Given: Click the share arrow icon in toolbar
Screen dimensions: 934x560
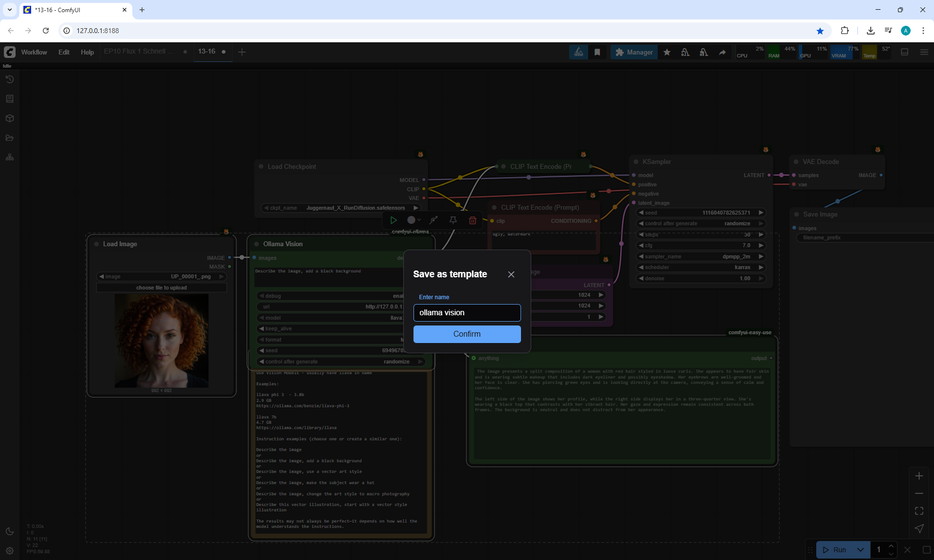Looking at the screenshot, I should click(722, 52).
